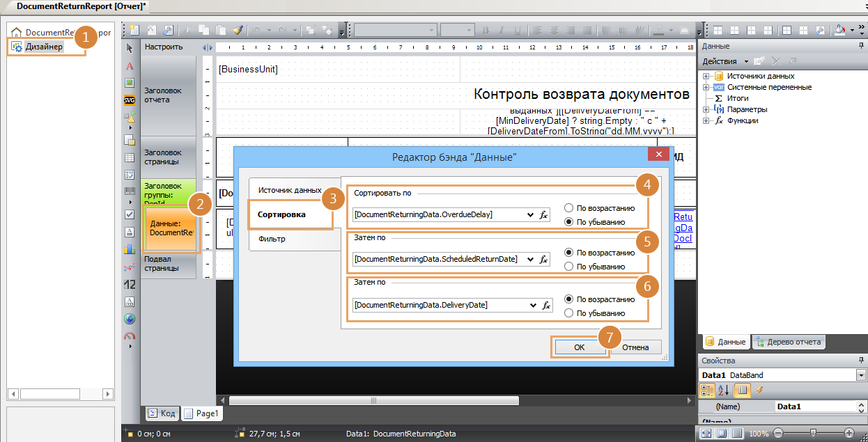Show events with the lightning bolt icon
Screen dimensions: 868x442
coord(759,390)
